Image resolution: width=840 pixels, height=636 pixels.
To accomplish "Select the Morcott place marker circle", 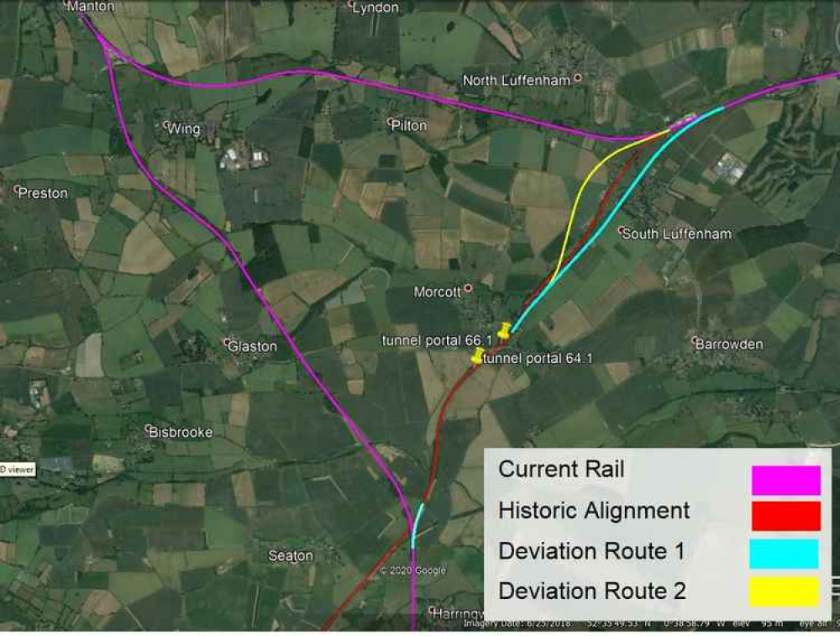I will click(468, 288).
